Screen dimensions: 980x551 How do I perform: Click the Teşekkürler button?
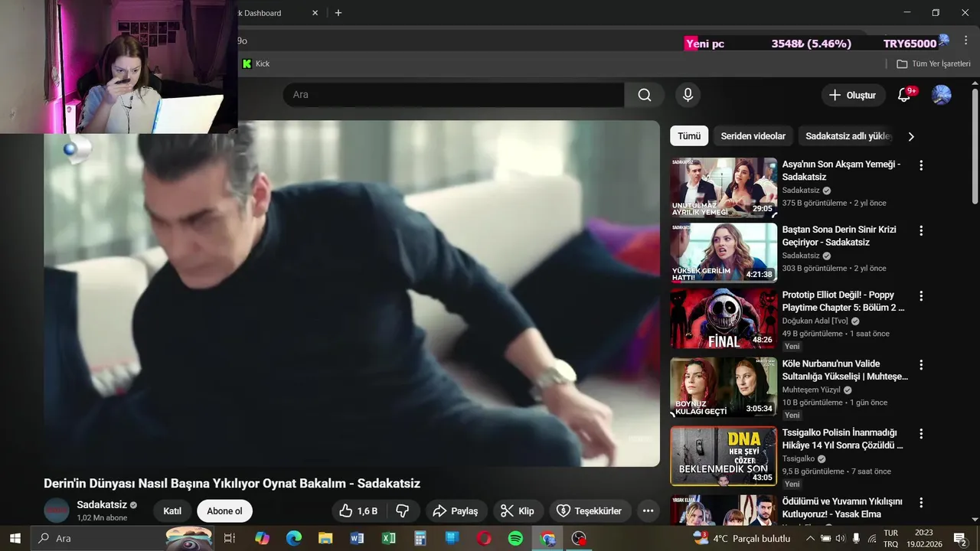(590, 511)
